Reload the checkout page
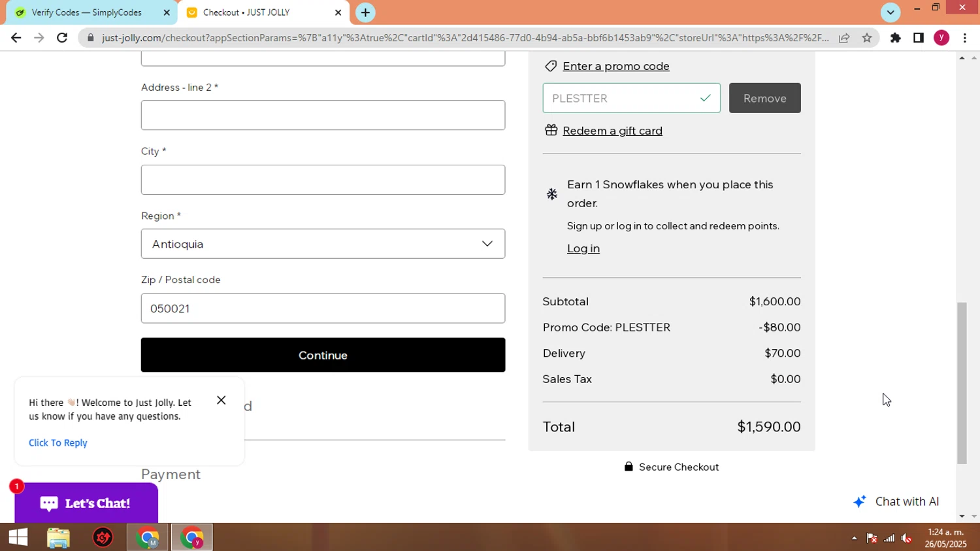 pyautogui.click(x=62, y=38)
